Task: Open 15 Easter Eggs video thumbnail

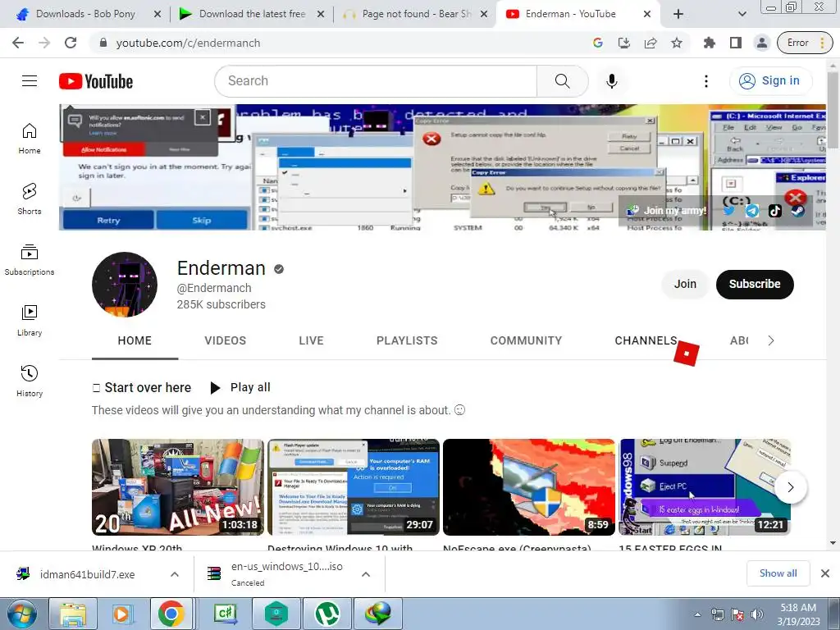Action: (705, 487)
